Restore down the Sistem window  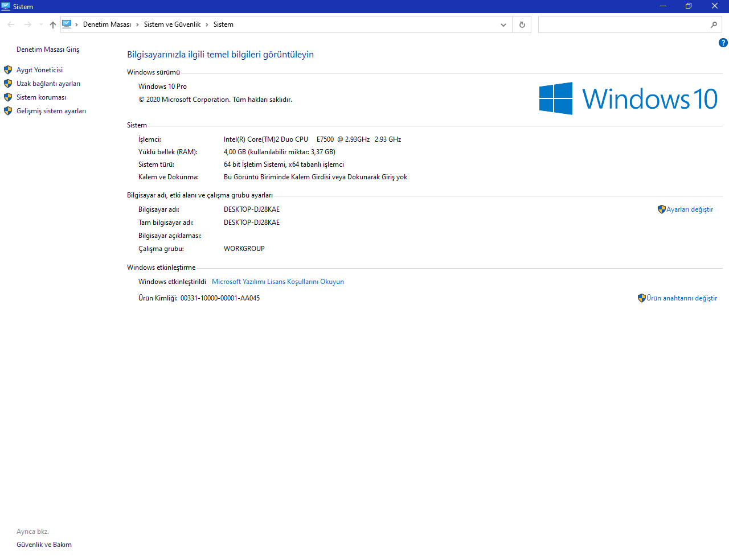pyautogui.click(x=689, y=6)
